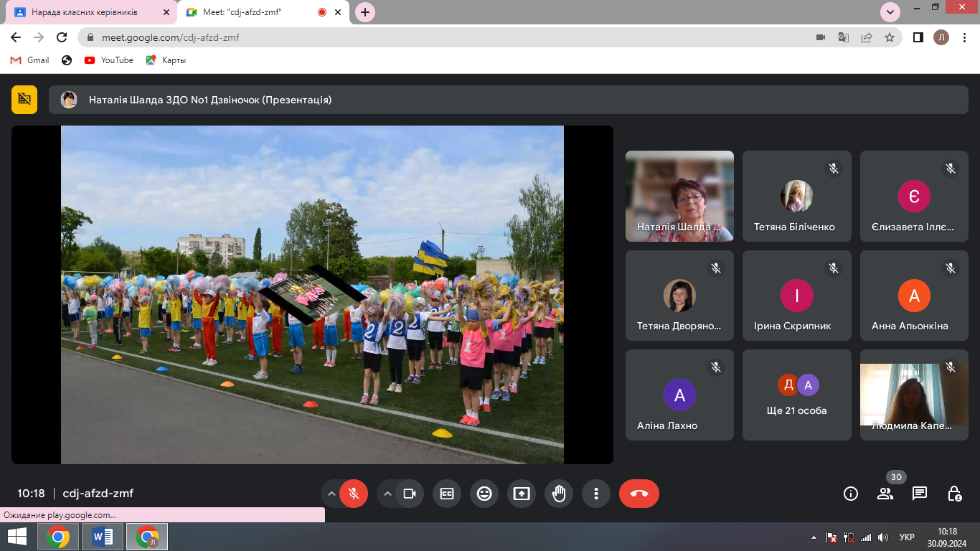Open the three-dot more options menu
This screenshot has width=980, height=551.
[596, 494]
